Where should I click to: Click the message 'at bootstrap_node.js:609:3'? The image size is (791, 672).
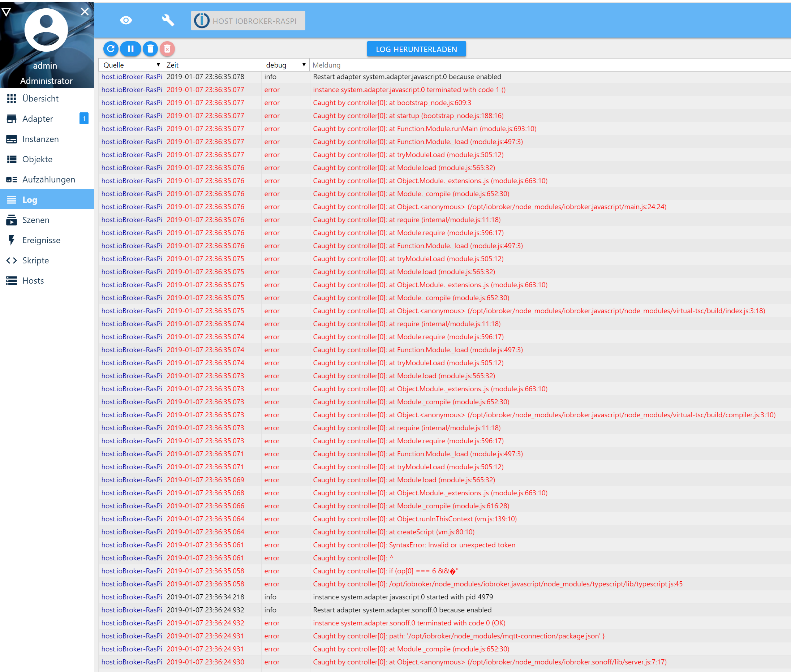click(x=392, y=103)
